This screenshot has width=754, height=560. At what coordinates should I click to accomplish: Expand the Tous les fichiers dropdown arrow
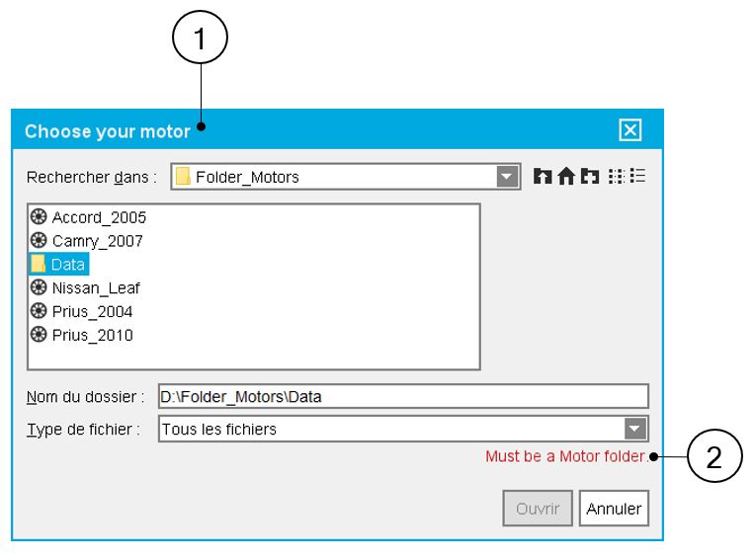635,429
